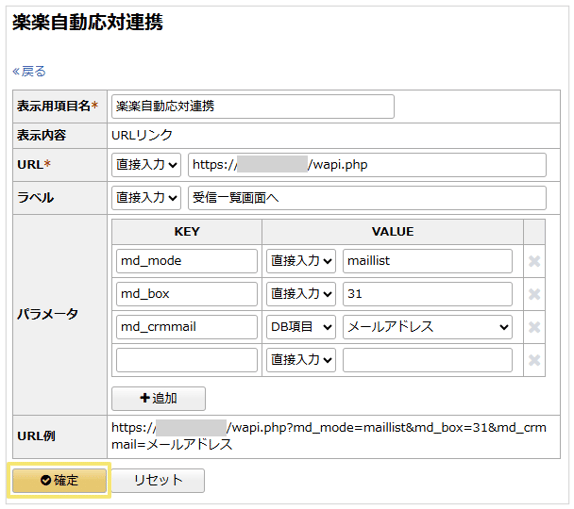Go back via the «戻る link

tap(29, 71)
